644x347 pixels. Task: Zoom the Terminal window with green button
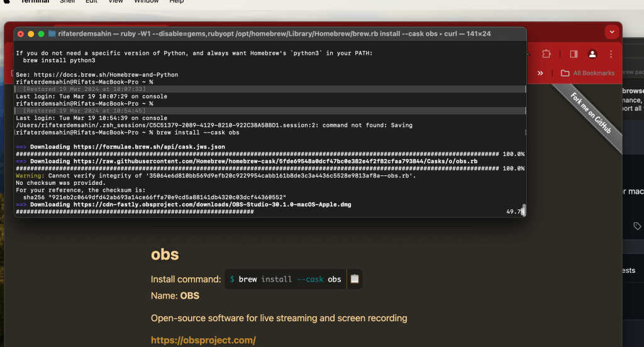coord(41,34)
